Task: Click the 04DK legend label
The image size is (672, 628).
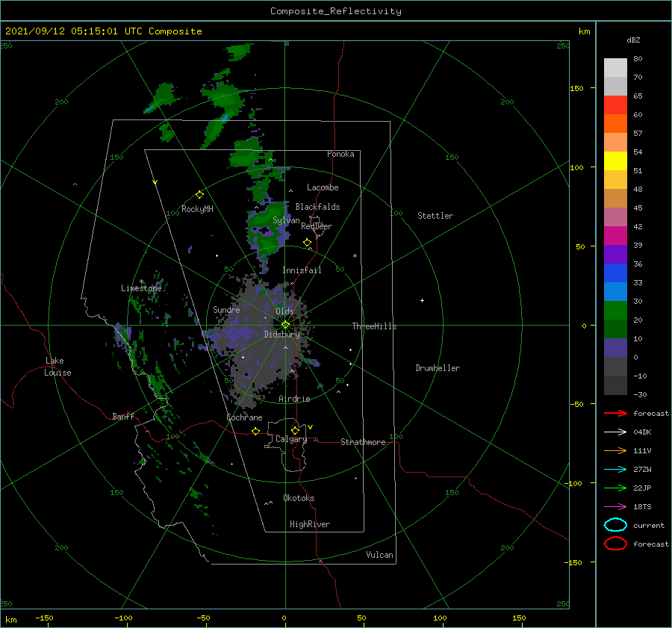Action: (x=642, y=432)
